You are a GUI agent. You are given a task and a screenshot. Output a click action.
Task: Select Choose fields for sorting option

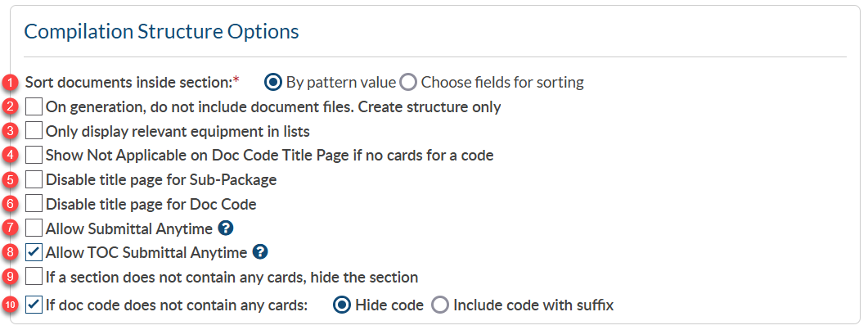click(408, 82)
